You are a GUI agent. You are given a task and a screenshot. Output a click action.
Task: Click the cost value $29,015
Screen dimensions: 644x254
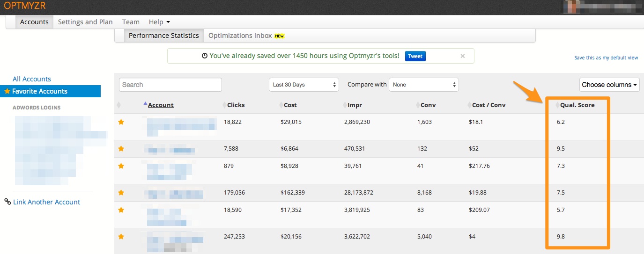click(291, 122)
